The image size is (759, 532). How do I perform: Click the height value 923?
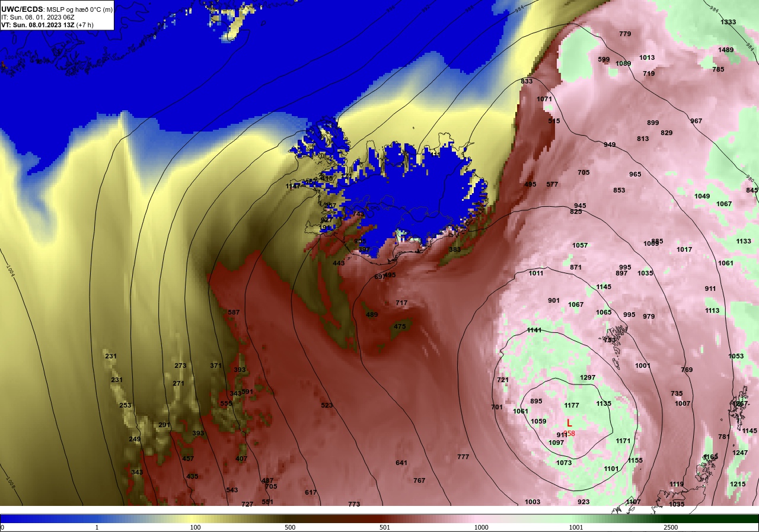583,502
